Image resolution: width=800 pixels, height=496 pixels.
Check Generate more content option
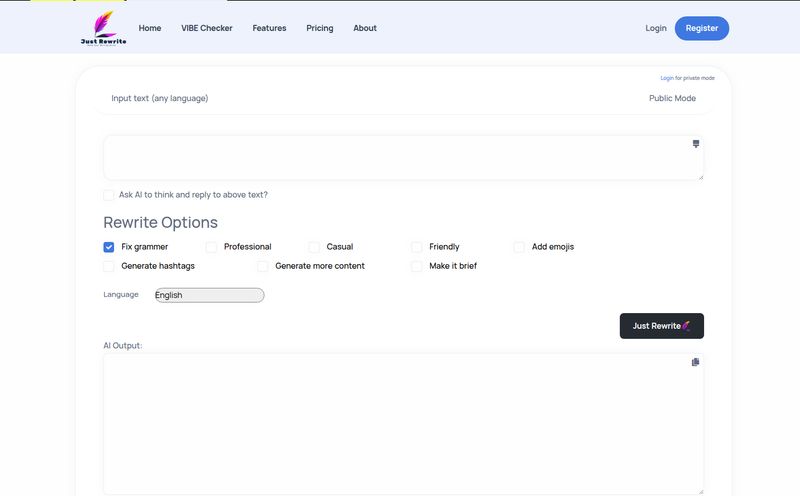click(x=263, y=266)
